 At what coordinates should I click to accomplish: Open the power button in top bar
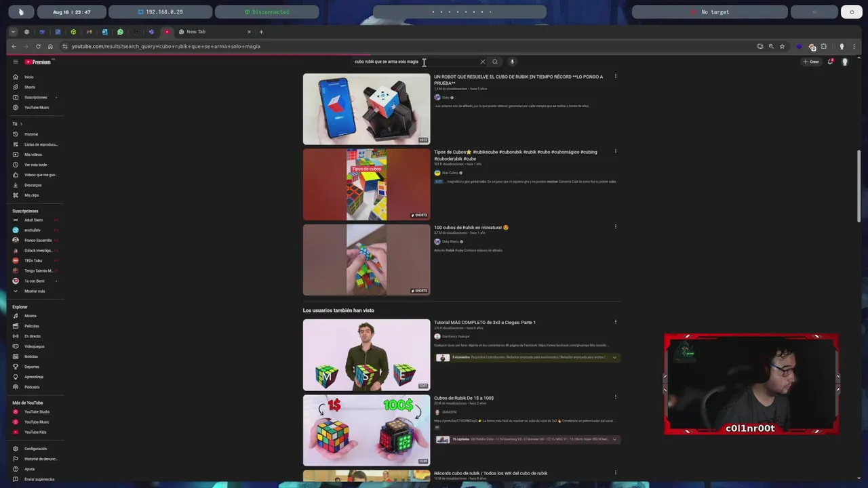[852, 12]
